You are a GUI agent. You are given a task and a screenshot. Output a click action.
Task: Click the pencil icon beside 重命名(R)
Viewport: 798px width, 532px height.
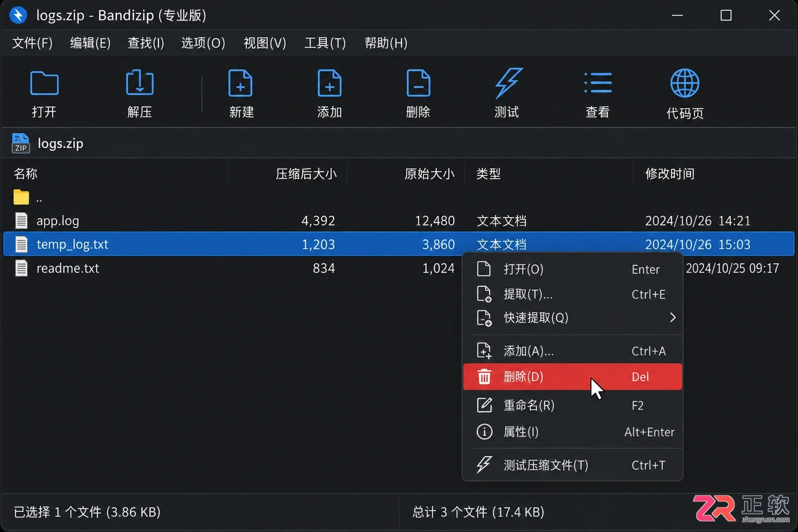484,405
